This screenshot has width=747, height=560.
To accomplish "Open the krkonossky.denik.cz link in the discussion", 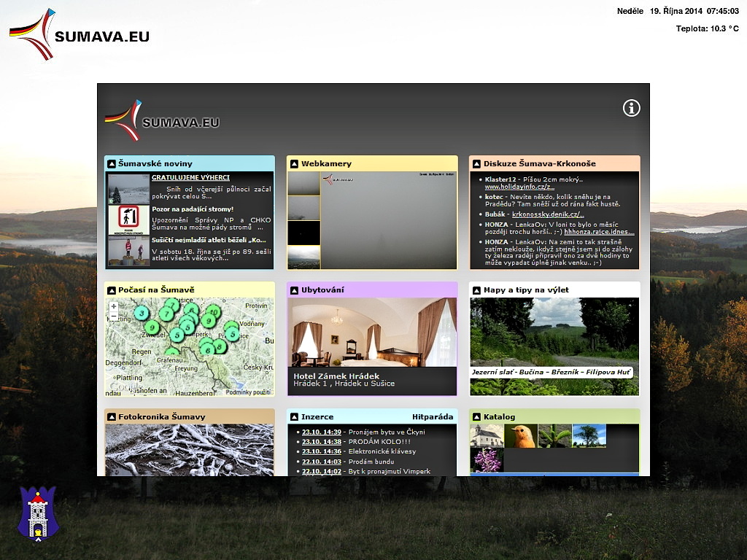I will pyautogui.click(x=548, y=214).
